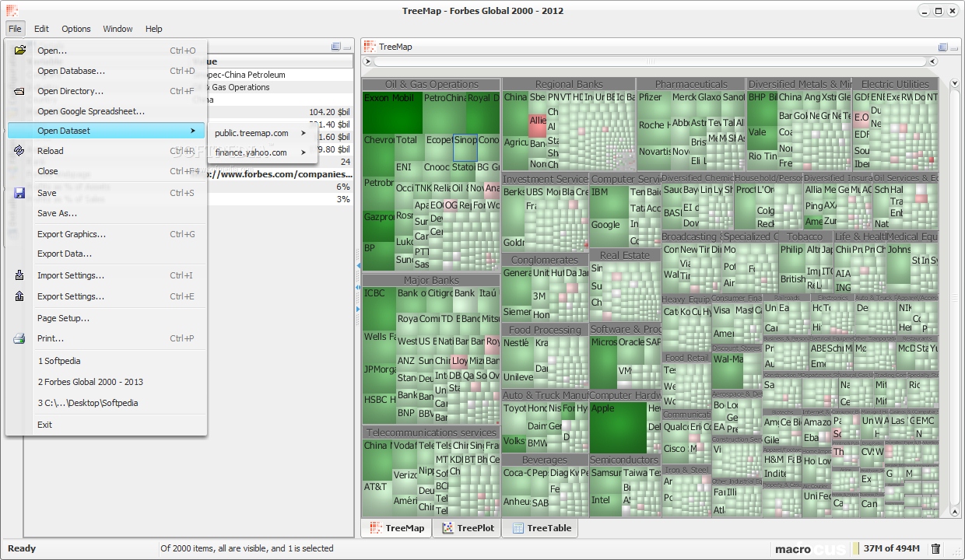Select Print... in File menu
Image resolution: width=965 pixels, height=560 pixels.
tap(106, 338)
